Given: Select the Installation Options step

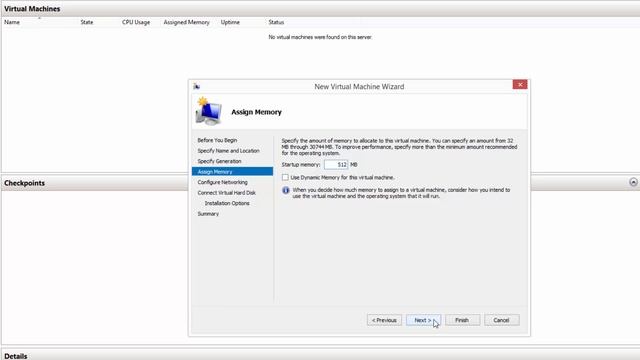Looking at the screenshot, I should (227, 203).
